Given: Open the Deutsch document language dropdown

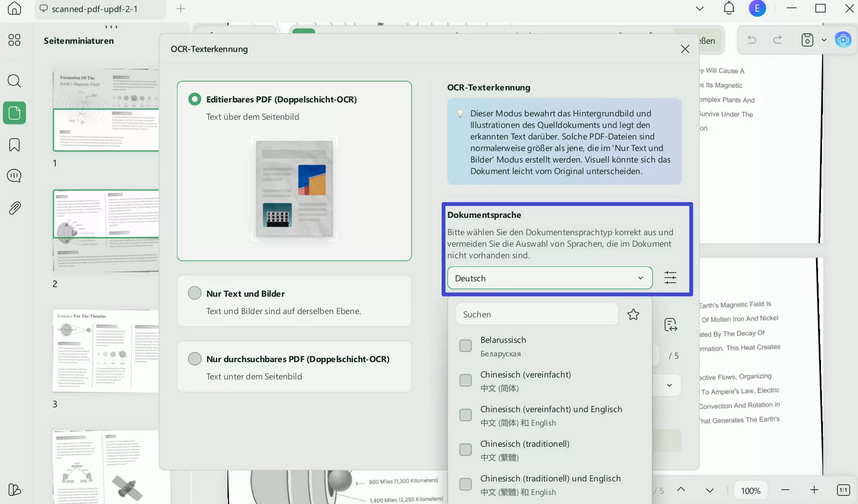Looking at the screenshot, I should [550, 278].
